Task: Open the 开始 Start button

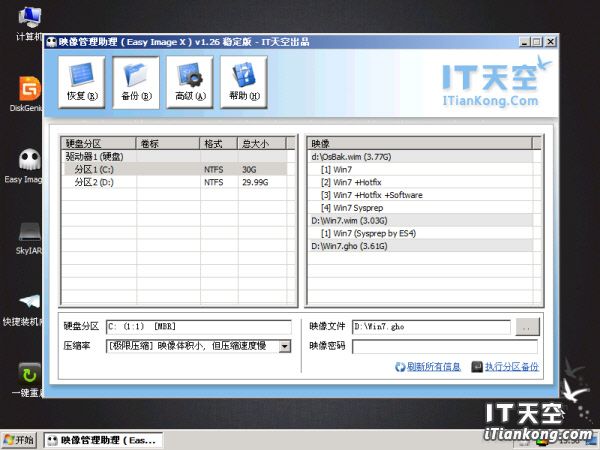Action: coord(19,440)
